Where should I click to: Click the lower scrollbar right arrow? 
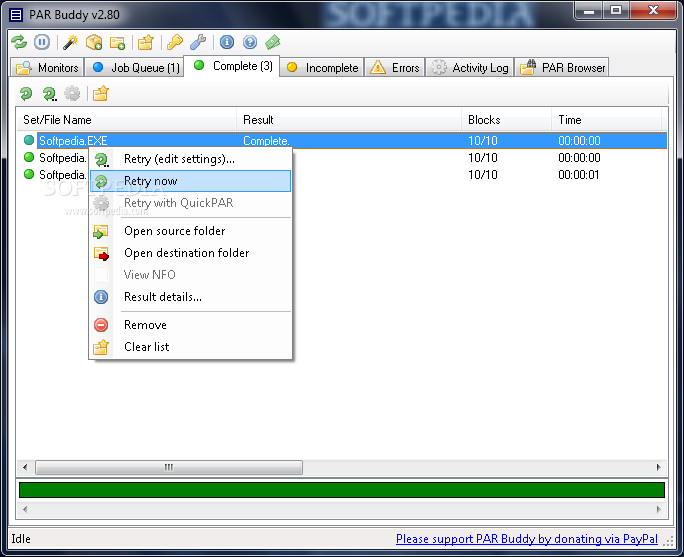(x=658, y=509)
